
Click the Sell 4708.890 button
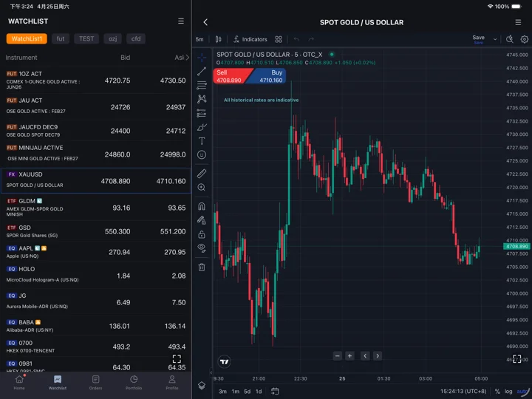click(232, 76)
